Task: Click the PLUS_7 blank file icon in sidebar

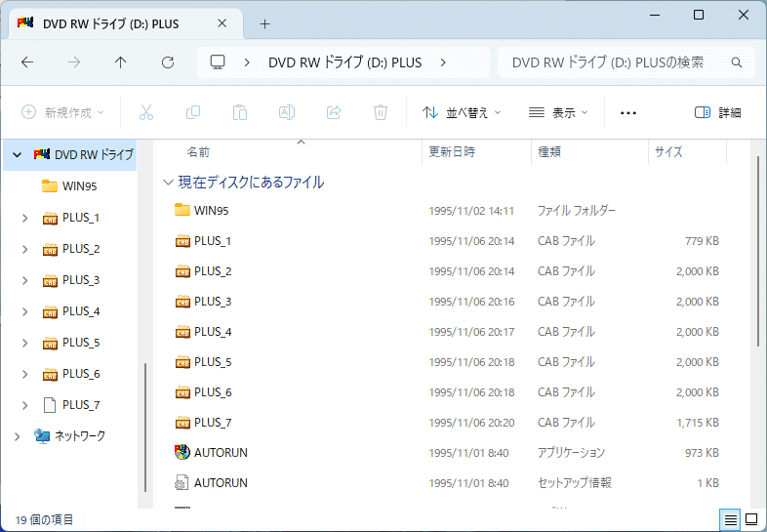Action: [x=50, y=405]
